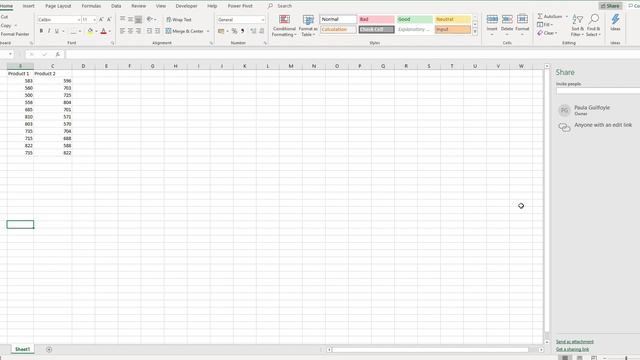The height and width of the screenshot is (360, 640).
Task: Click the Format cells icon
Action: 522,19
